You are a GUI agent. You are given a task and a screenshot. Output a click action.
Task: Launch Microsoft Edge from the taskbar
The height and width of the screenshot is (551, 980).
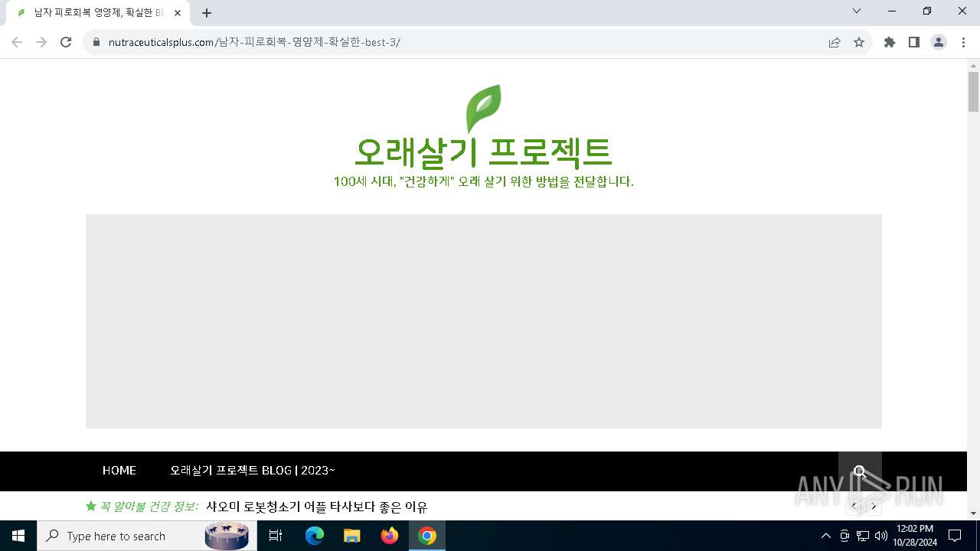pos(315,536)
